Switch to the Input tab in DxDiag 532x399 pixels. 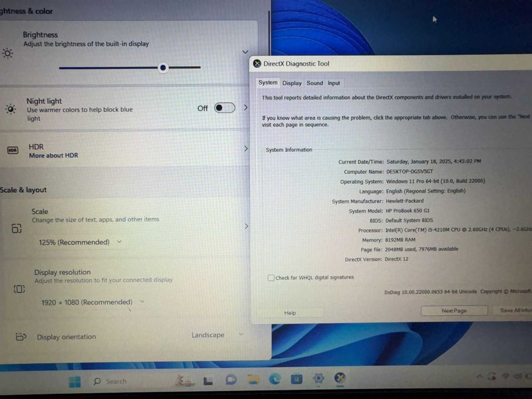(x=334, y=83)
